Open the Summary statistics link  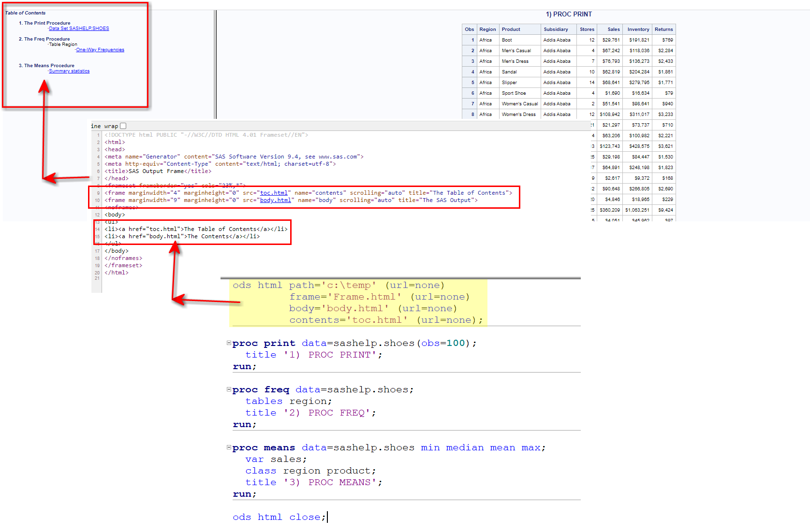[x=69, y=71]
